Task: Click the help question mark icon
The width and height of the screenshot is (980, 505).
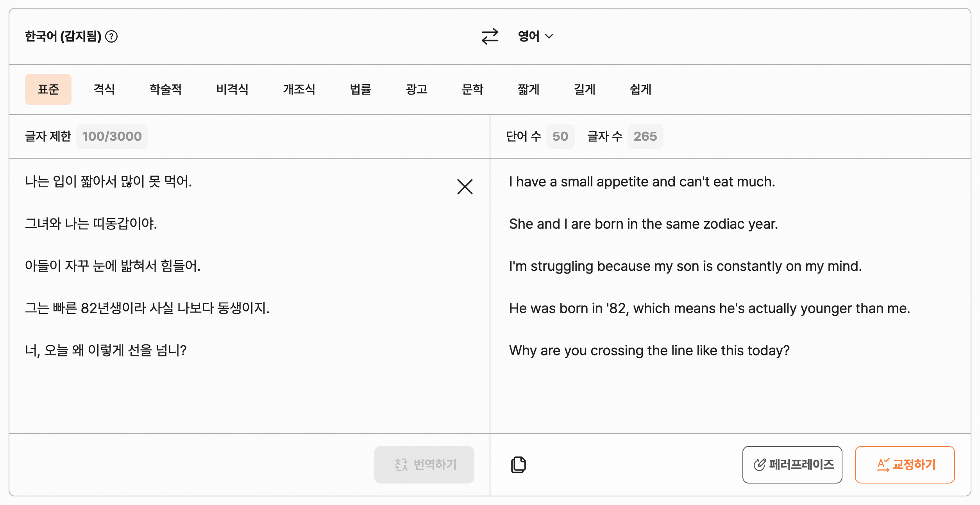Action: pyautogui.click(x=111, y=36)
